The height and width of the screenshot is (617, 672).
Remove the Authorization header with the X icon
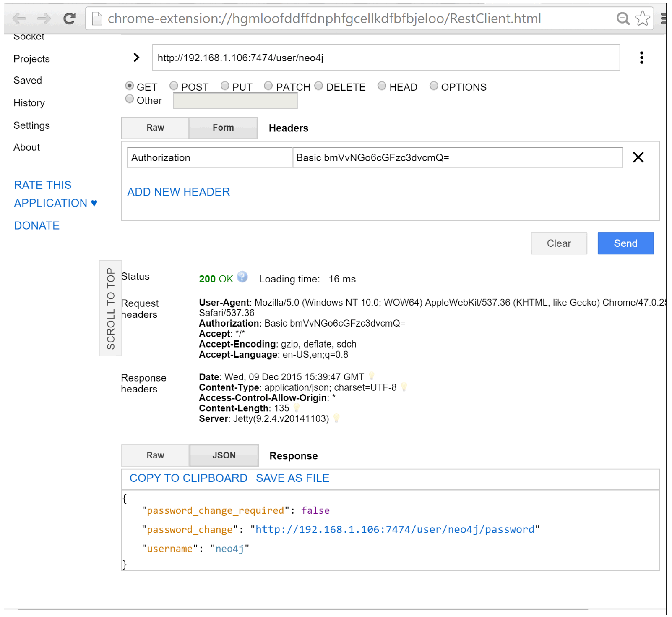point(638,157)
